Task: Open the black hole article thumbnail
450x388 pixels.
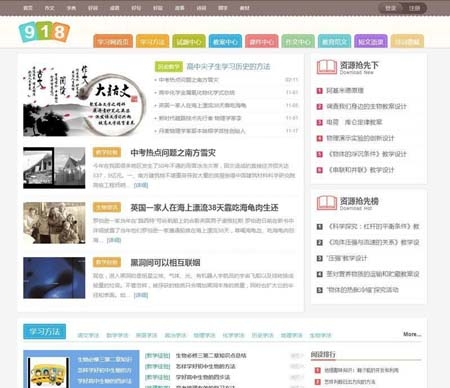Action: tap(54, 278)
